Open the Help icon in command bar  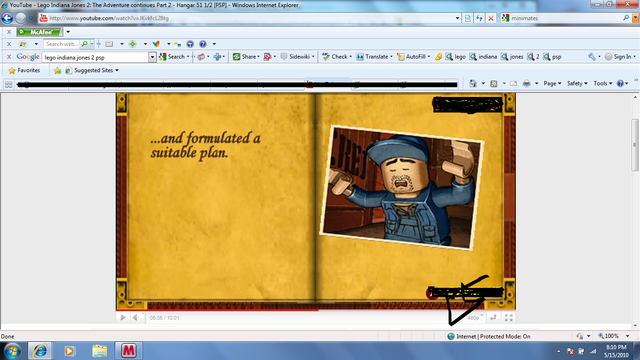(x=620, y=83)
